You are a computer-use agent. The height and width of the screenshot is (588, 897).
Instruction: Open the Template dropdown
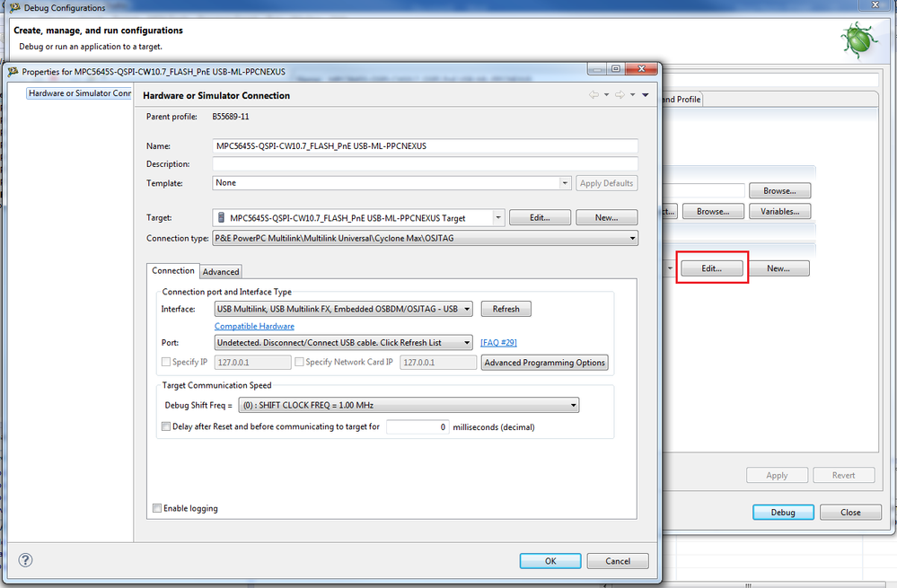[x=565, y=183]
